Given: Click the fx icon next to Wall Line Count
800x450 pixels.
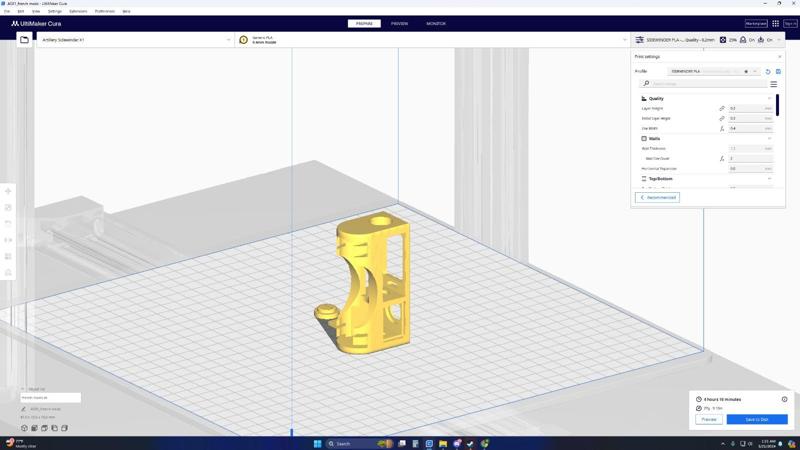Looking at the screenshot, I should [722, 159].
